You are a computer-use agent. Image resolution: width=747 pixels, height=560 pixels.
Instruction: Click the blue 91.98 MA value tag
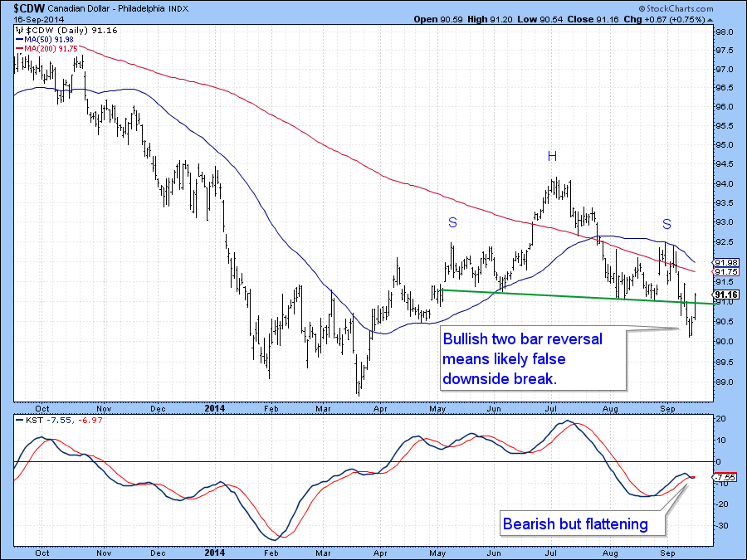(726, 263)
